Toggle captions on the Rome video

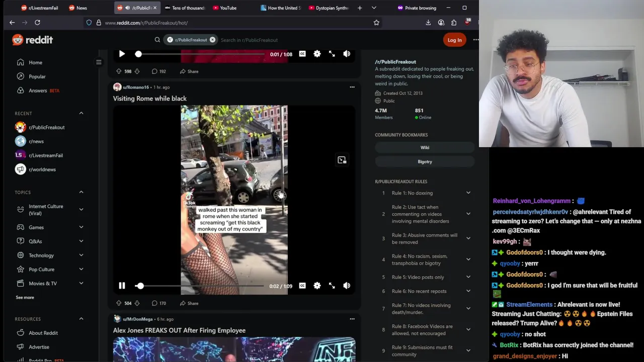click(x=302, y=286)
